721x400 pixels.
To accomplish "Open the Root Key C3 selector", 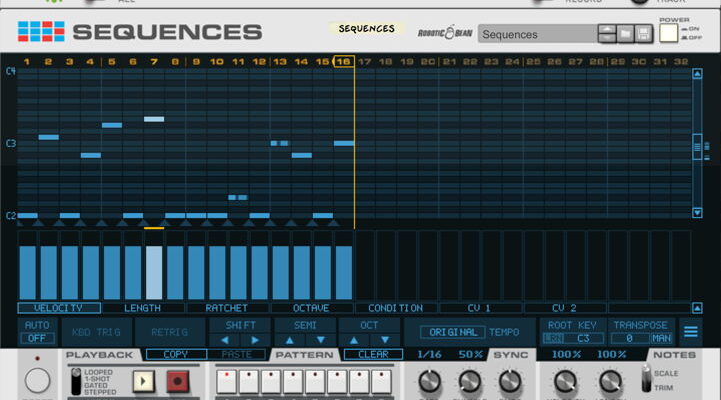I will pos(583,339).
